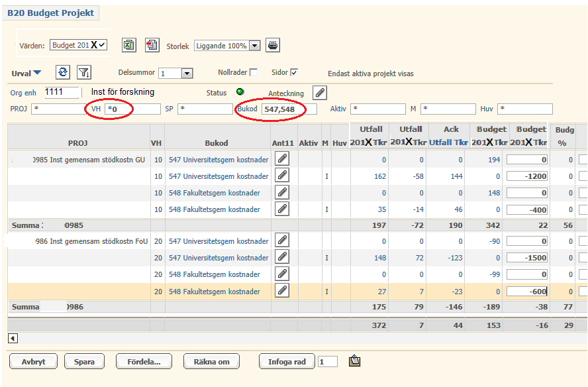Open the Värden dropdown showing Budget 201X
Image resolution: width=588 pixels, height=387 pixels.
pos(78,45)
